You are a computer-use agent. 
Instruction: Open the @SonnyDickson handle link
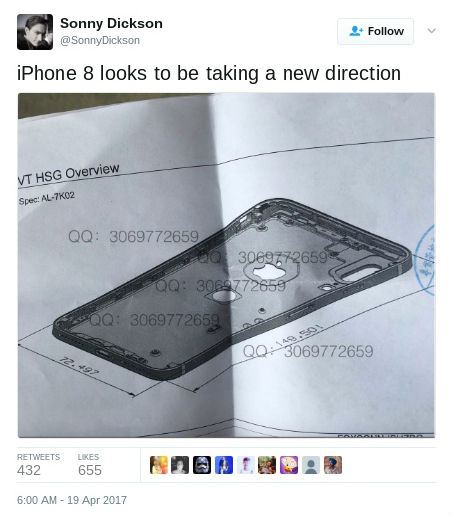tap(100, 40)
